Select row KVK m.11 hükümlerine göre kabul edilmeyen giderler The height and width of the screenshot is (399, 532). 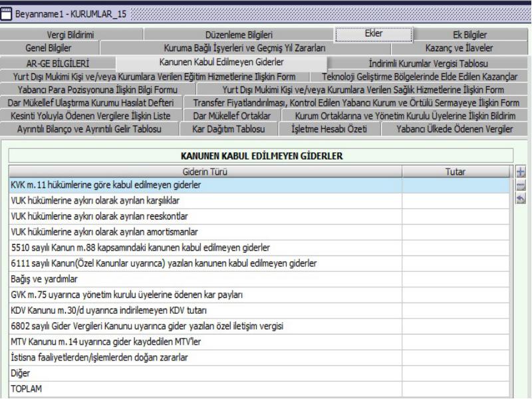259,186
